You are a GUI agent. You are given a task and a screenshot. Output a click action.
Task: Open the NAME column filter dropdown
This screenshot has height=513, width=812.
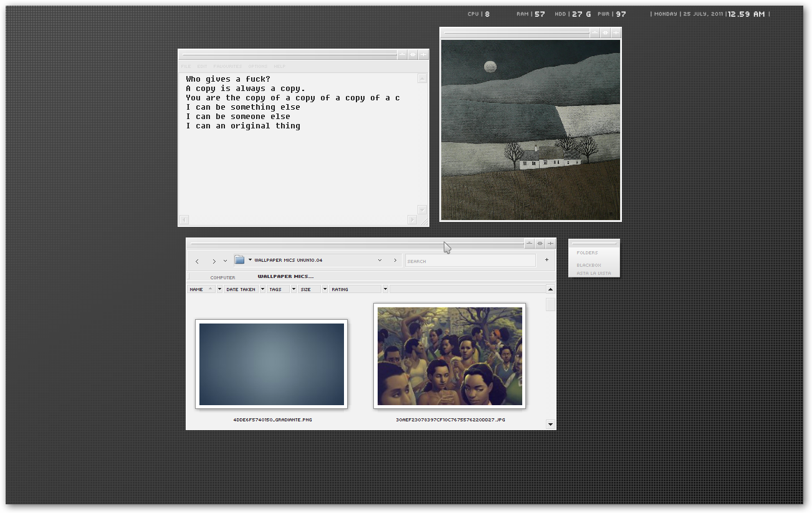[x=219, y=289]
